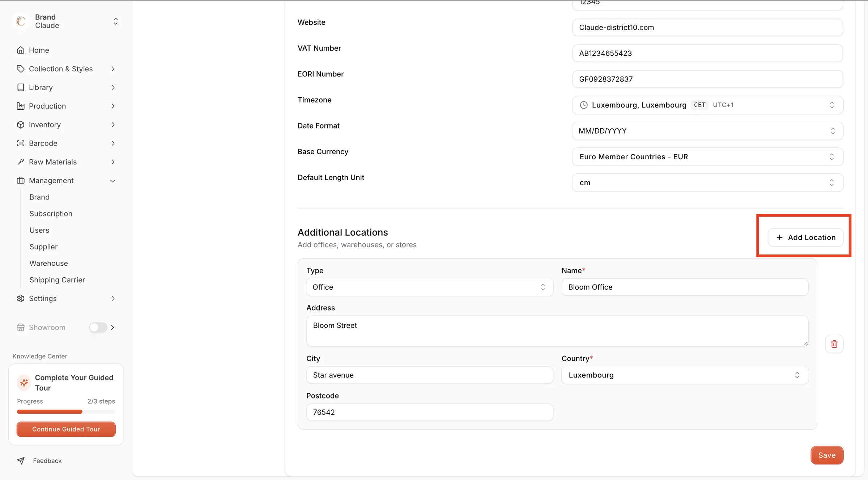Image resolution: width=868 pixels, height=480 pixels.
Task: Click the Add Location button
Action: pos(806,237)
